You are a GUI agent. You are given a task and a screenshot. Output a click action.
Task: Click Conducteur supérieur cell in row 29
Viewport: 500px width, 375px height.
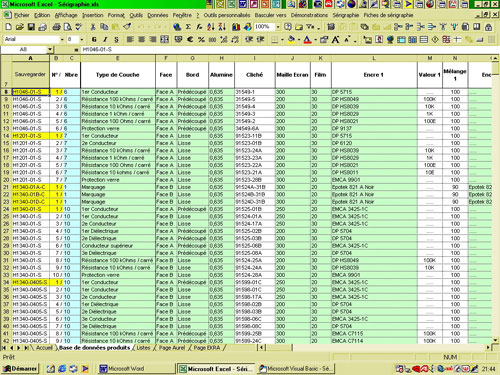click(x=118, y=246)
